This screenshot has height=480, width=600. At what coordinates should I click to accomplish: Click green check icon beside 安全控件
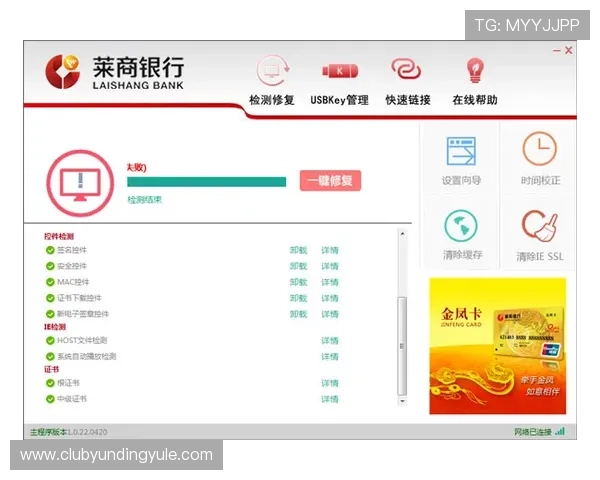(x=50, y=266)
